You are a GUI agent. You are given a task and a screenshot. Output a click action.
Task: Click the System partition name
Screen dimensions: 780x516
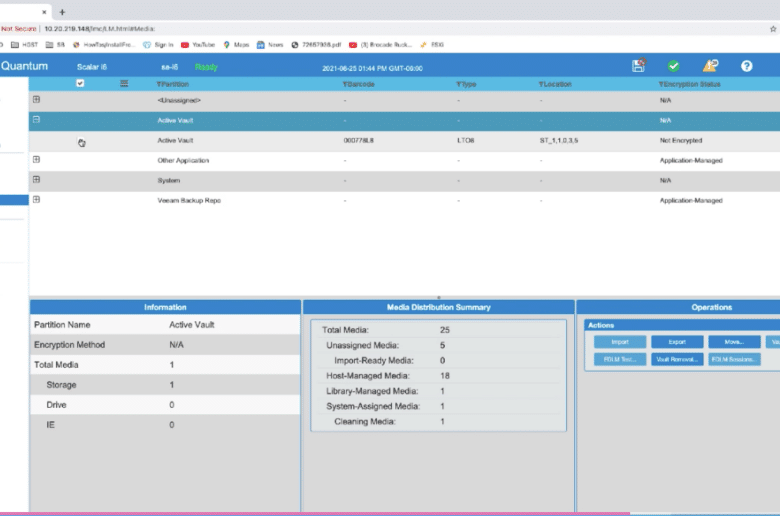point(169,181)
